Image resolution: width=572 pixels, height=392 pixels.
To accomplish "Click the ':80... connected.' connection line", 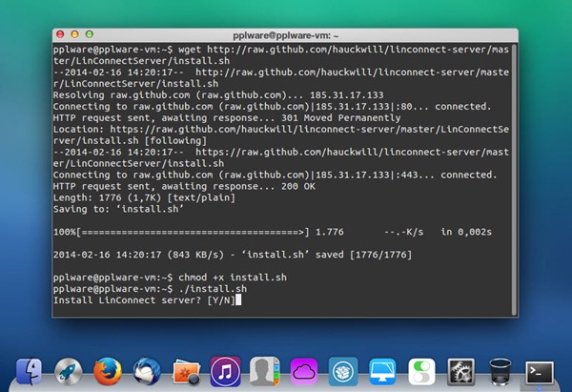I will 272,107.
